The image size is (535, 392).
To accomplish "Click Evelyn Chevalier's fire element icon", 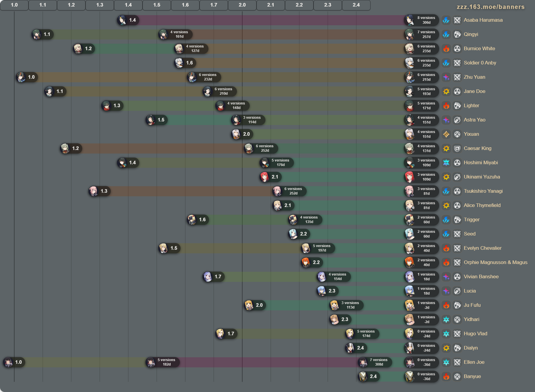I will coord(446,248).
